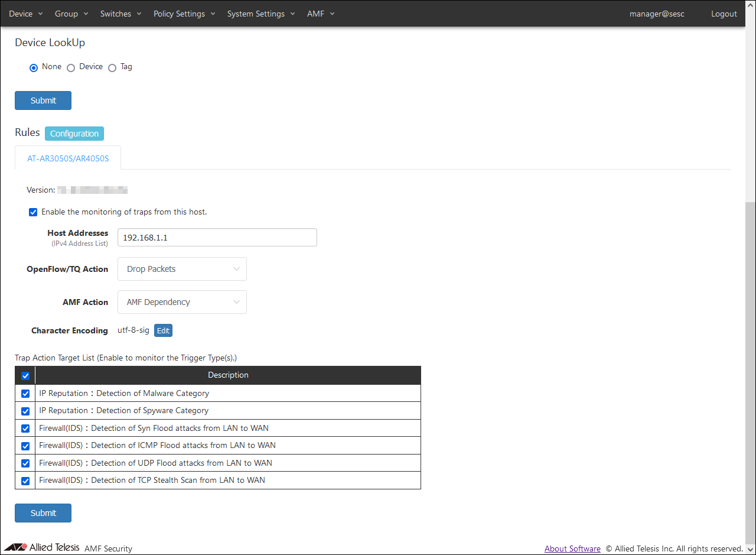
Task: Expand the Switches menu
Action: pos(120,14)
